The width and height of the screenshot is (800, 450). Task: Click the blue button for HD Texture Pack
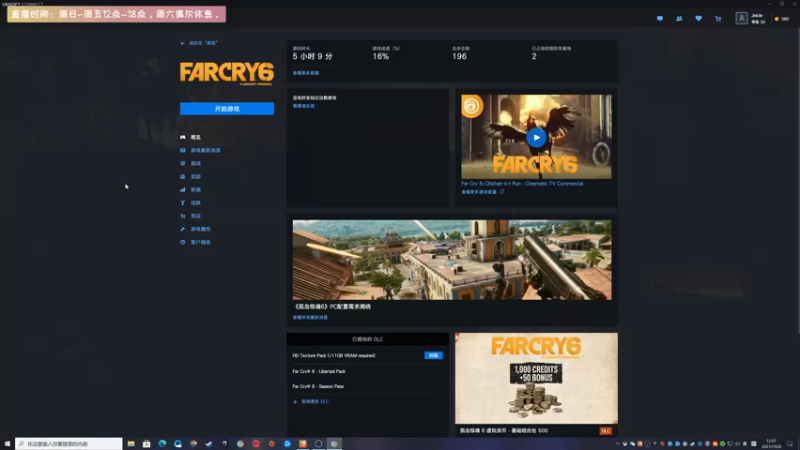[x=433, y=356]
